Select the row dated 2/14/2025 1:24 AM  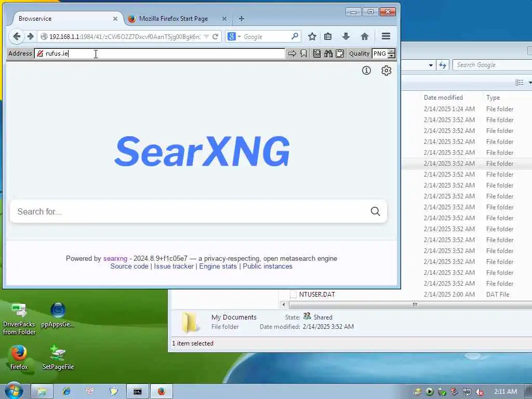(467, 109)
